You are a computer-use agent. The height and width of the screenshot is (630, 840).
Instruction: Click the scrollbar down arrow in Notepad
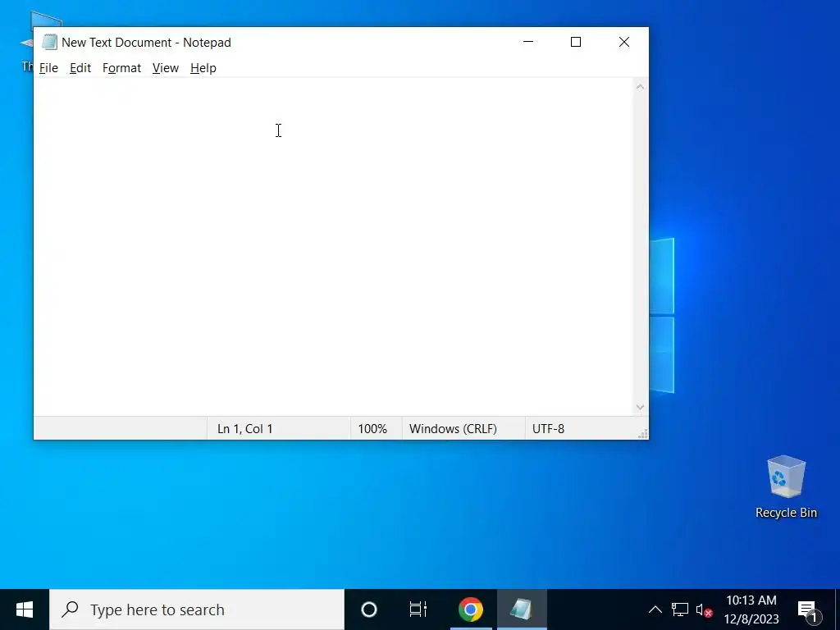[x=640, y=407]
